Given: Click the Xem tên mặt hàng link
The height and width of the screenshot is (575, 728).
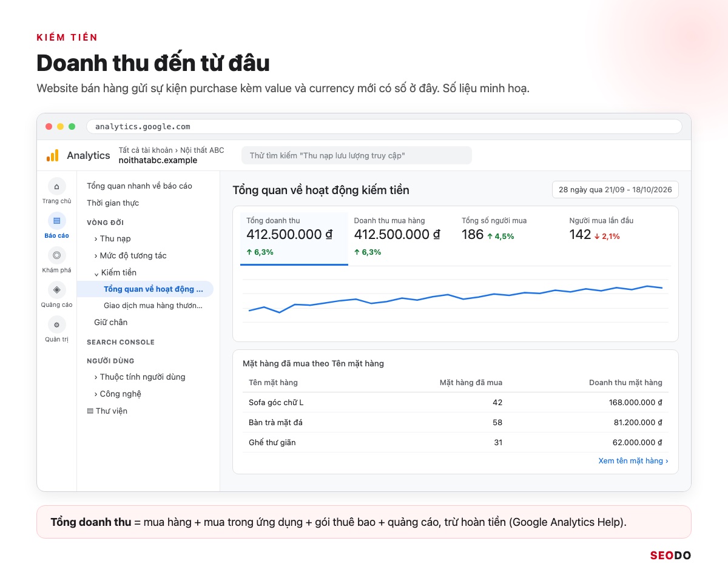Looking at the screenshot, I should click(633, 461).
